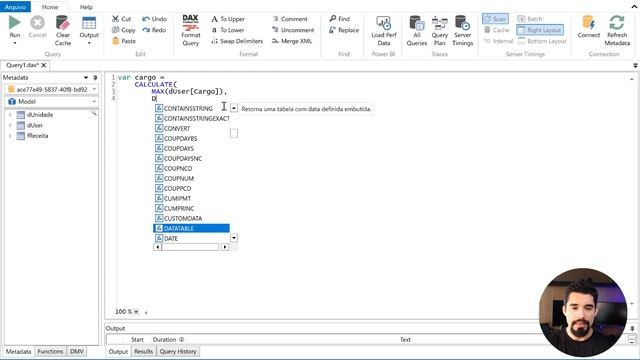Open the Metadata panel options arrow
Screen dimensions: 640x360
point(86,77)
